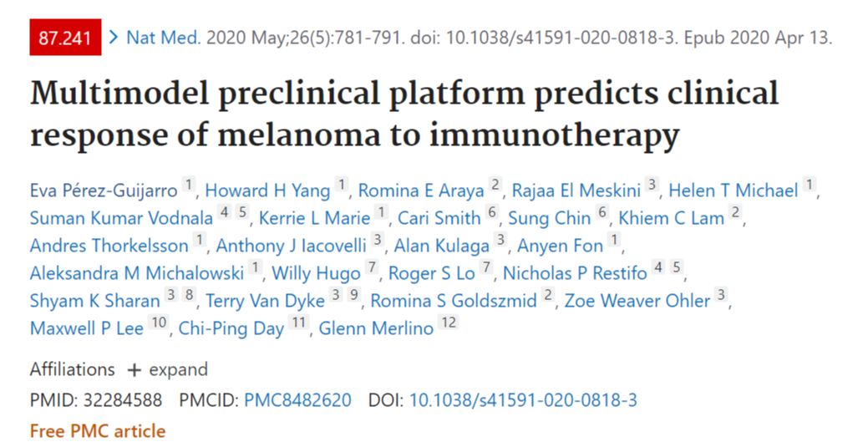This screenshot has height=447, width=868.
Task: Select author Nicholas P Restifo
Action: pos(575,273)
